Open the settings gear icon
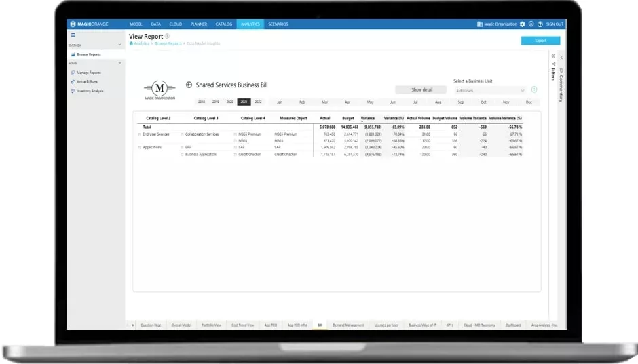638x364 pixels. coord(523,24)
